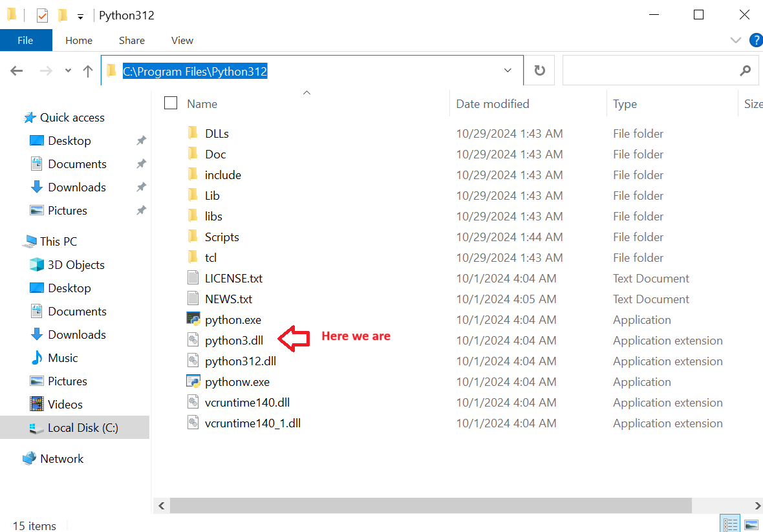763x532 pixels.
Task: Switch to Large icons view layout
Action: (x=751, y=524)
